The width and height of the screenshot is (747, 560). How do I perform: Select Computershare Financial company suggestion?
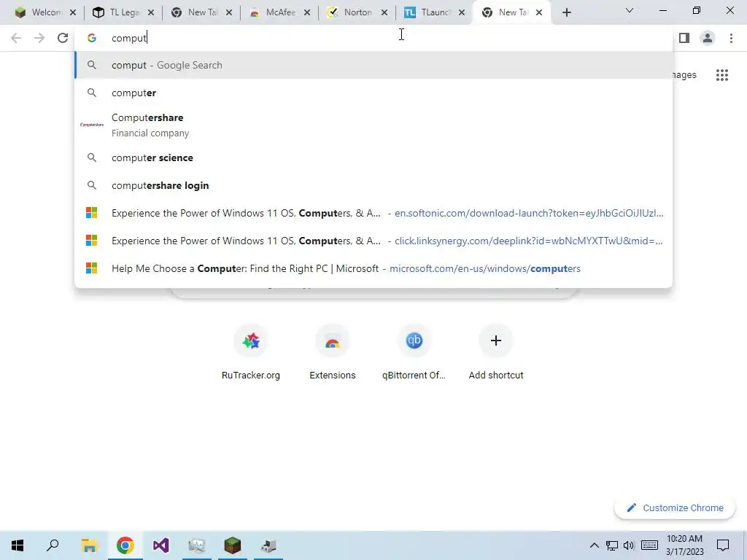pos(373,125)
